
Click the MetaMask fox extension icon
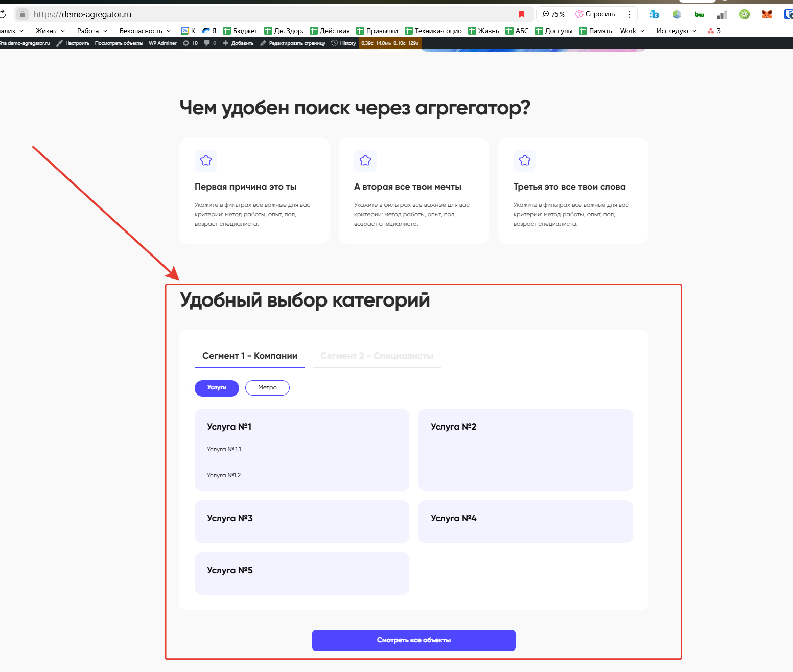766,14
